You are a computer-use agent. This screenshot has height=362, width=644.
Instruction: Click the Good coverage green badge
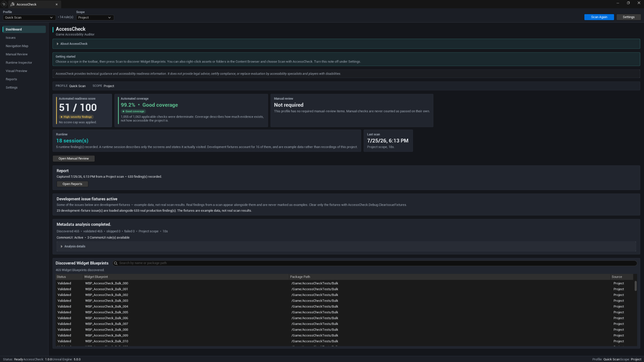point(133,111)
